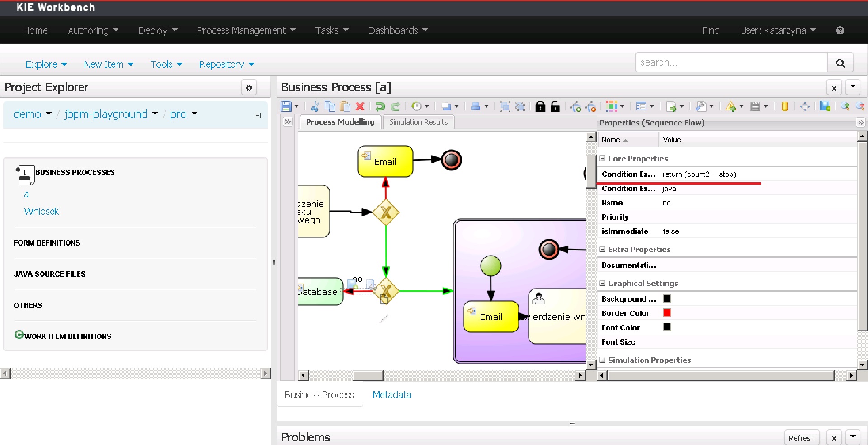Collapse the Extra Properties group
868x445 pixels.
click(x=603, y=250)
